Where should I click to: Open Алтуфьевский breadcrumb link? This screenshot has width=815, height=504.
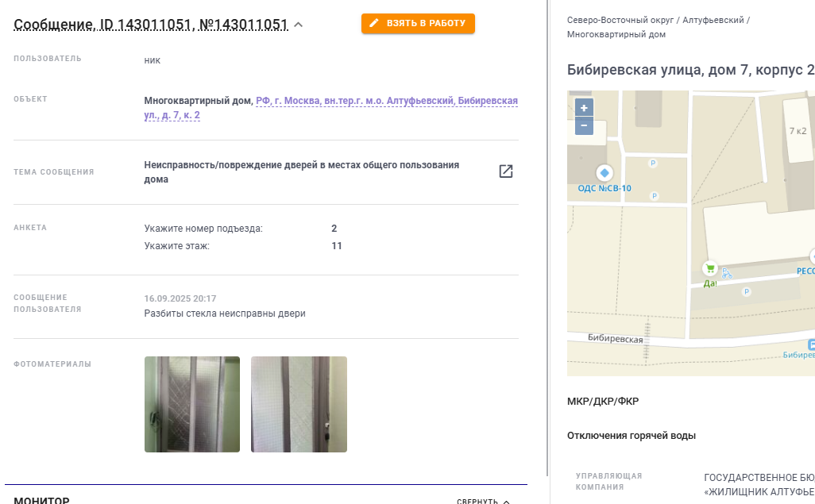click(x=713, y=21)
